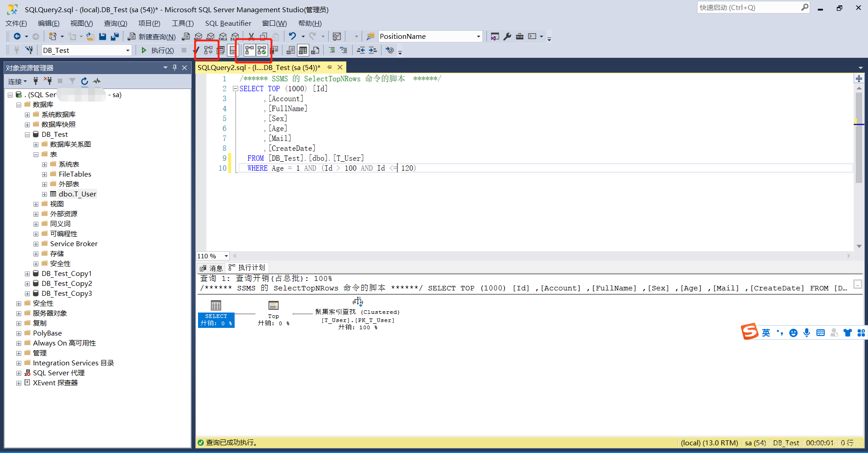Toggle Sogou IME English/Chinese mode

(766, 333)
